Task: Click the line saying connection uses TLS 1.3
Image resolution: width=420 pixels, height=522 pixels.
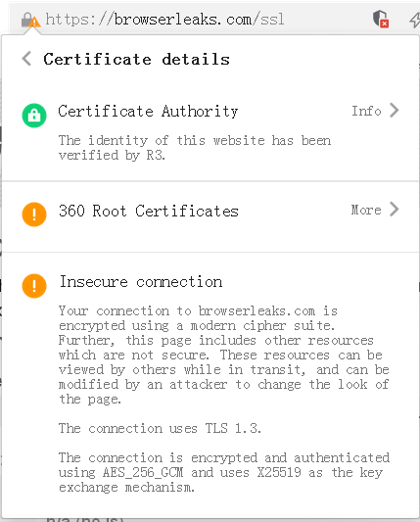Action: (160, 428)
